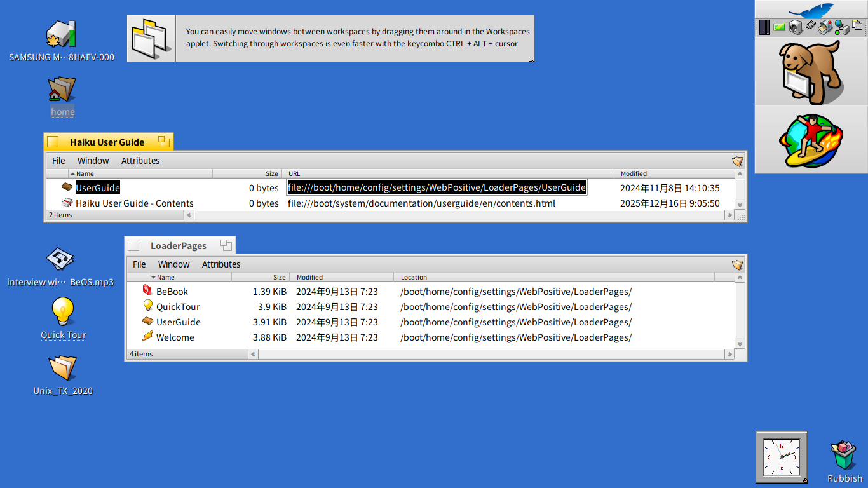
Task: Open the contents.html documentation link
Action: [x=420, y=203]
